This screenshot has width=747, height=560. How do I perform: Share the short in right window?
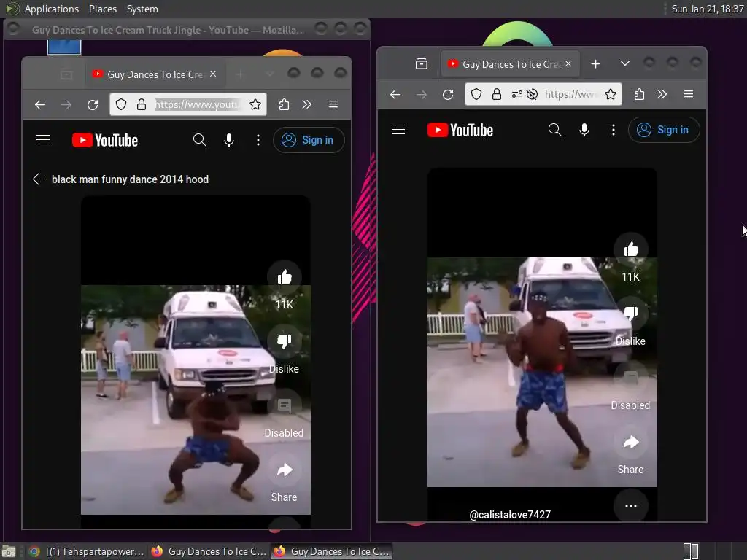point(631,442)
